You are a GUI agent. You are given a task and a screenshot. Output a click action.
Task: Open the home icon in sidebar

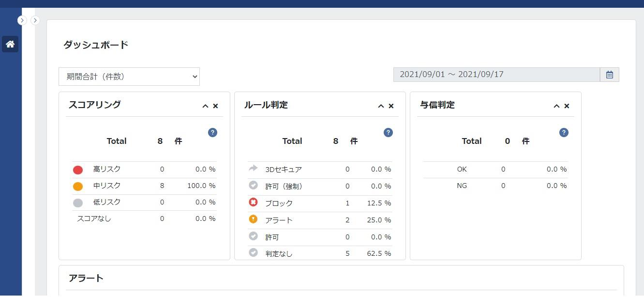pyautogui.click(x=10, y=44)
